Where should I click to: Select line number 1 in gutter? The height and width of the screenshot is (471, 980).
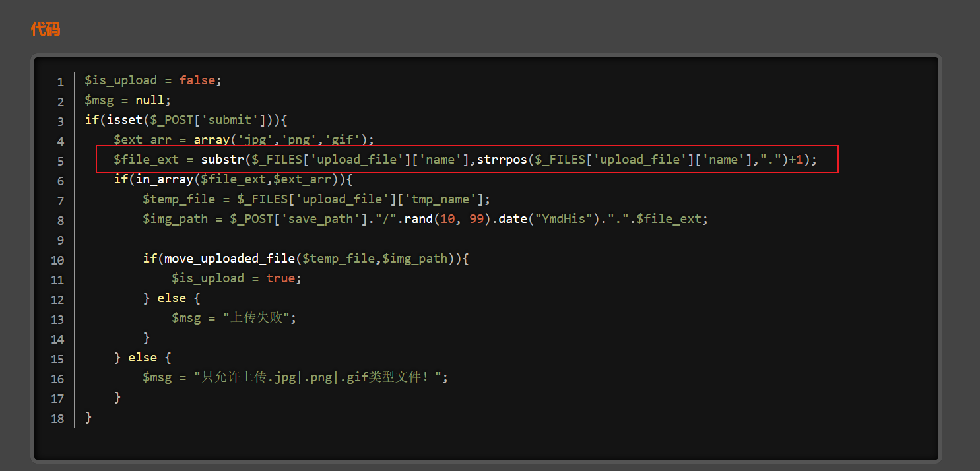click(x=61, y=82)
